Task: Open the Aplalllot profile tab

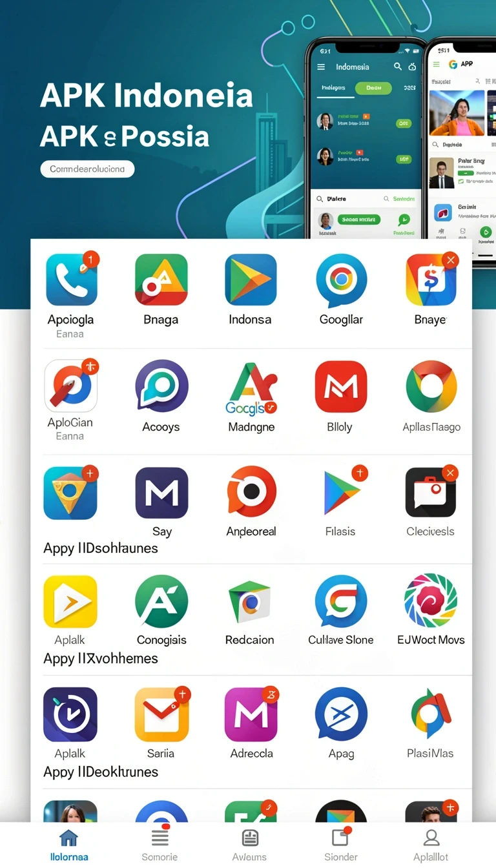Action: point(431,845)
